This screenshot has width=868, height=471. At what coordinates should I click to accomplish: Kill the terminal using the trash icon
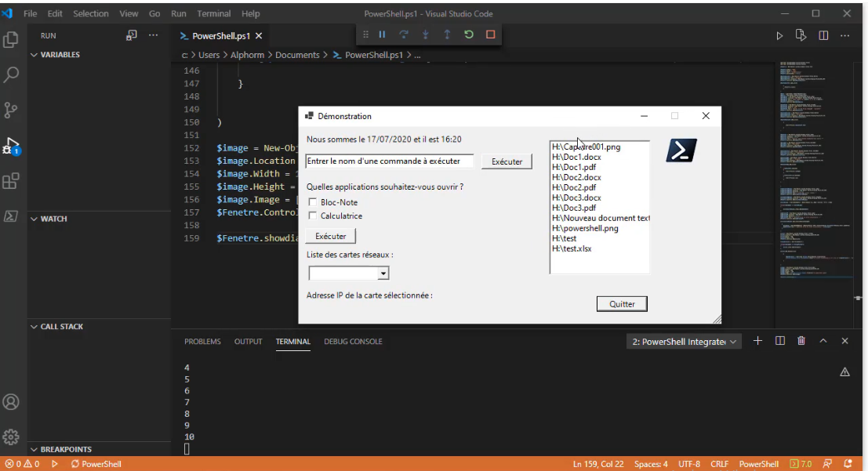point(801,341)
